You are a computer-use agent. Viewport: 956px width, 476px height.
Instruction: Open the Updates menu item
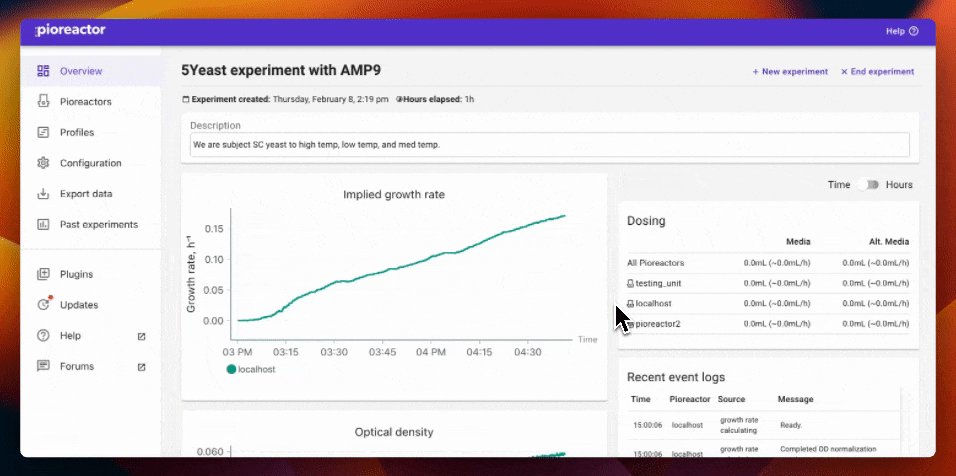pos(91,305)
